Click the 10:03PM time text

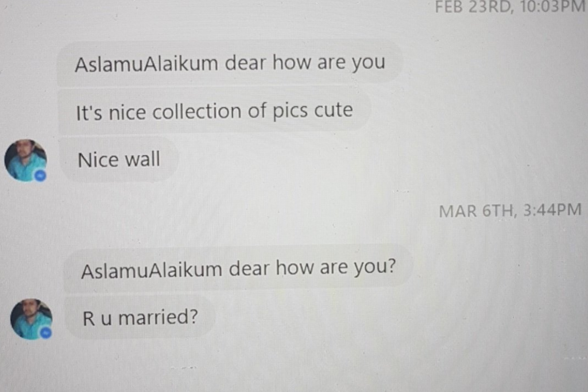pyautogui.click(x=553, y=7)
